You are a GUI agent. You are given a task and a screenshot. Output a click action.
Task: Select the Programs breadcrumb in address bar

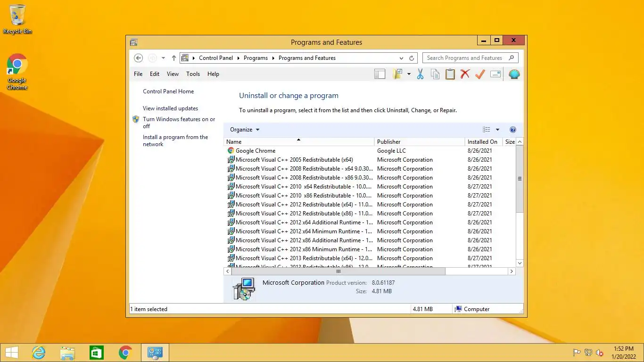pyautogui.click(x=256, y=58)
